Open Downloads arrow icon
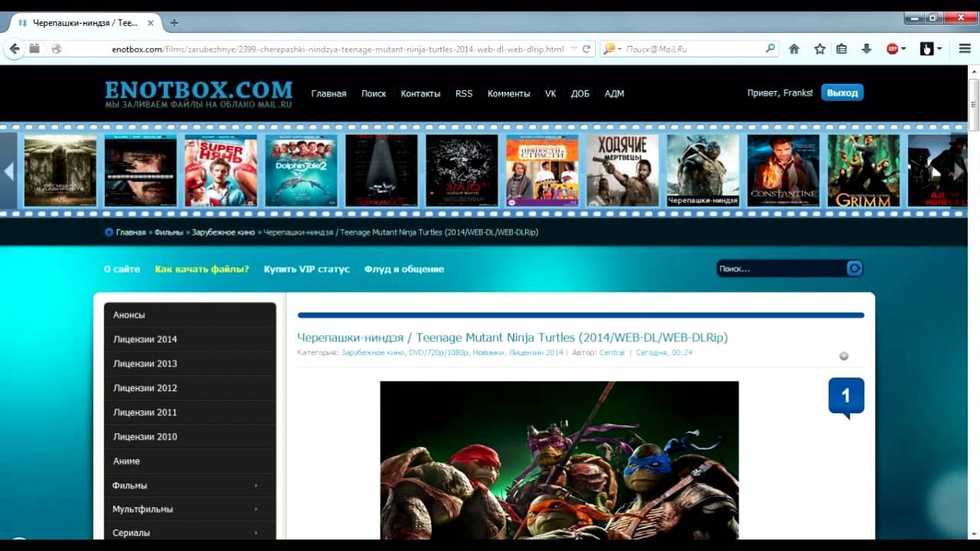Image resolution: width=980 pixels, height=551 pixels. pyautogui.click(x=867, y=49)
